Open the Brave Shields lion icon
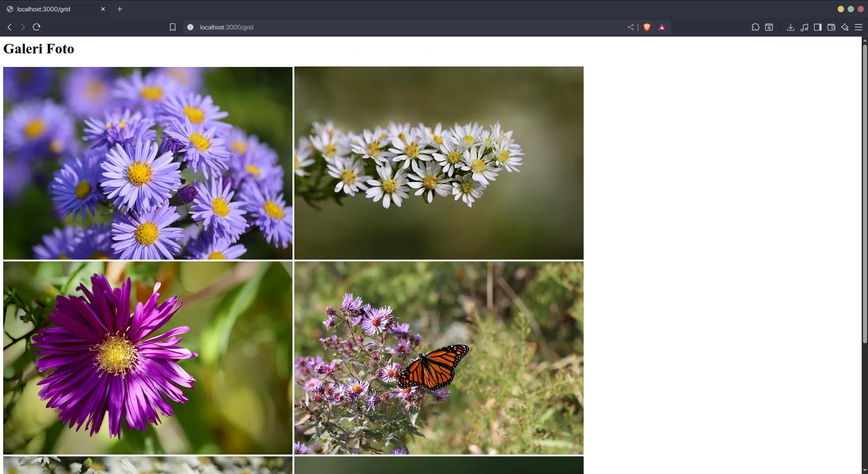The width and height of the screenshot is (868, 474). tap(647, 27)
